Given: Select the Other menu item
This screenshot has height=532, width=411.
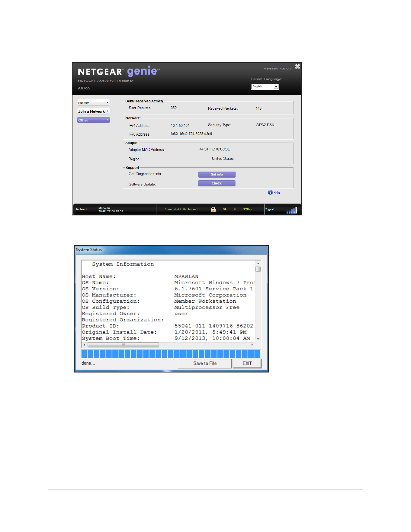Looking at the screenshot, I should 94,120.
